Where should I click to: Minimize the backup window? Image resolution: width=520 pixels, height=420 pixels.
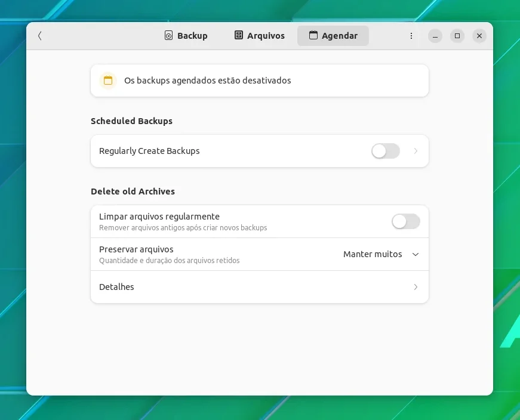click(x=435, y=36)
